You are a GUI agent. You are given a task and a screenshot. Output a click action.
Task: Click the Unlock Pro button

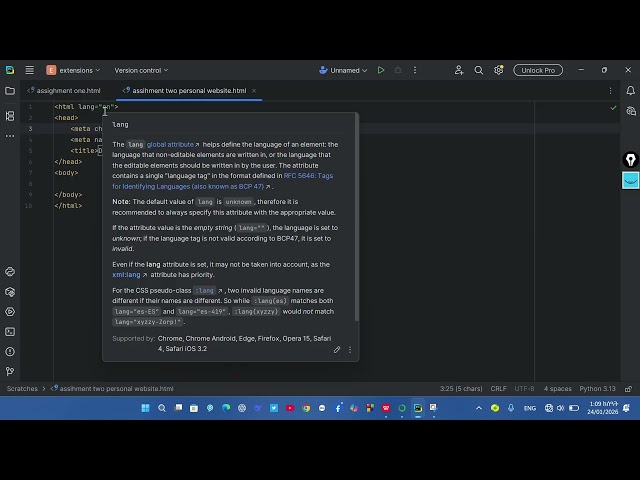(538, 70)
